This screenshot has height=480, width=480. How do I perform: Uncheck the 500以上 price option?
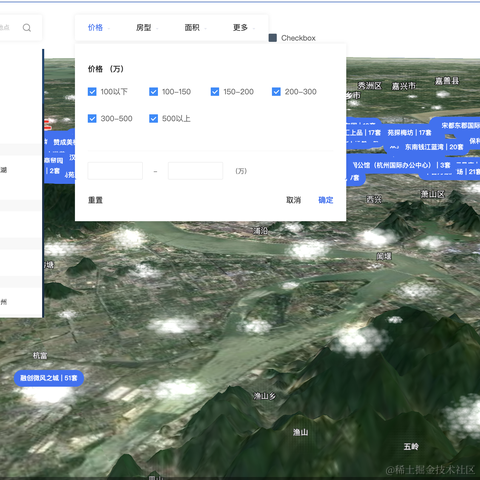pyautogui.click(x=153, y=118)
